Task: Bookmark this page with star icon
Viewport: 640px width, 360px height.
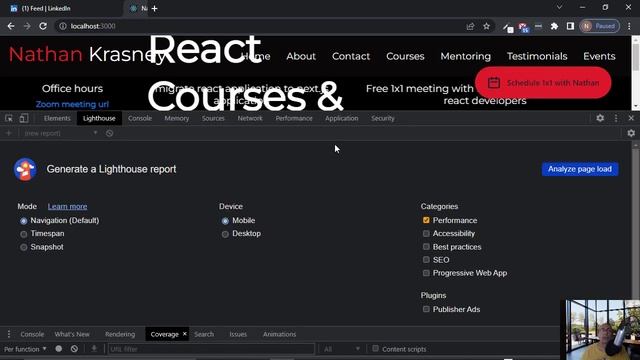Action: coord(487,26)
